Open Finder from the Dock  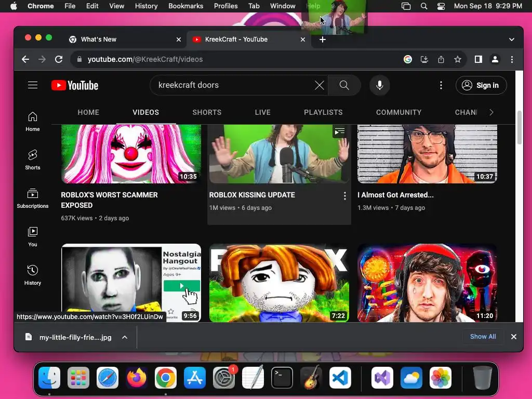point(49,378)
